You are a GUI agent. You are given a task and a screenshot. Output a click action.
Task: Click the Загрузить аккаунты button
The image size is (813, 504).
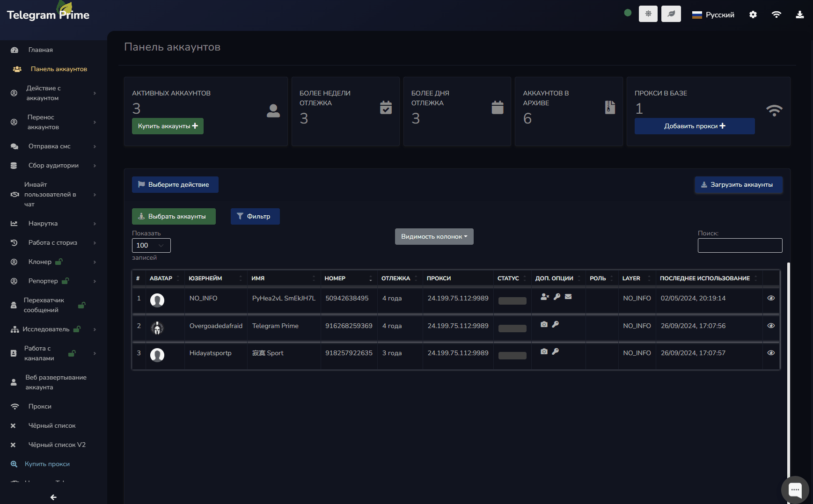click(738, 185)
